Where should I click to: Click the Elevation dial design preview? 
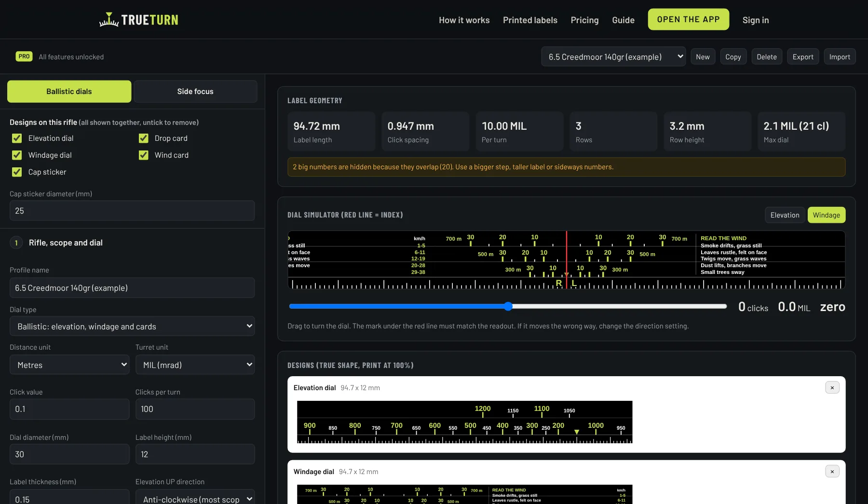click(464, 422)
